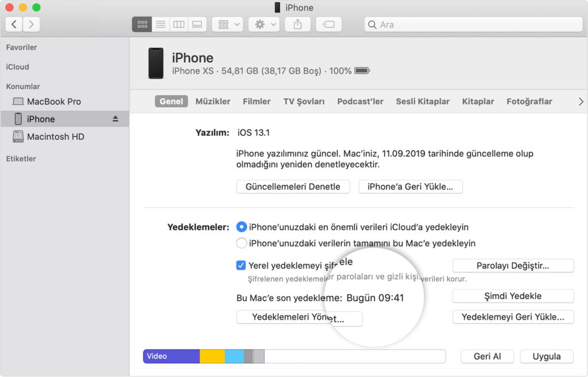Click the large iPhone device image
This screenshot has width=588, height=377.
[x=156, y=63]
